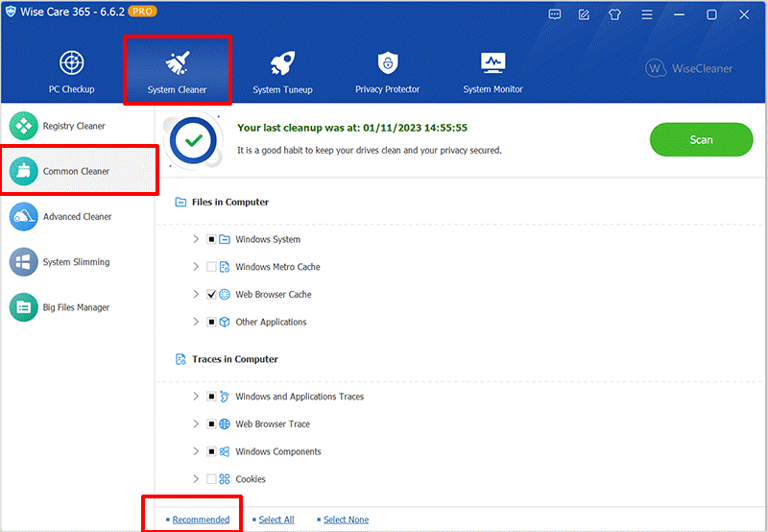Click the Wise Care 365 app logo
This screenshot has height=532, width=768.
[11, 12]
